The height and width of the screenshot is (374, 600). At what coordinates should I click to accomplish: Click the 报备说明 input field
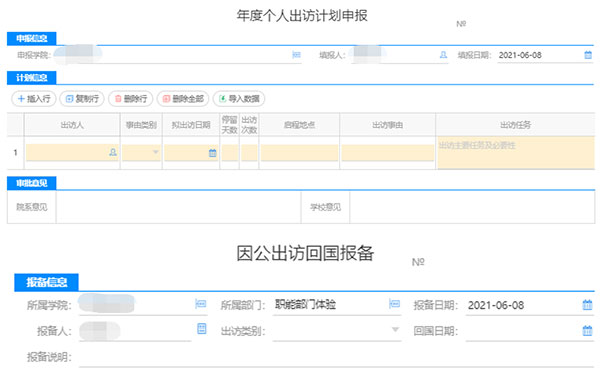point(337,357)
